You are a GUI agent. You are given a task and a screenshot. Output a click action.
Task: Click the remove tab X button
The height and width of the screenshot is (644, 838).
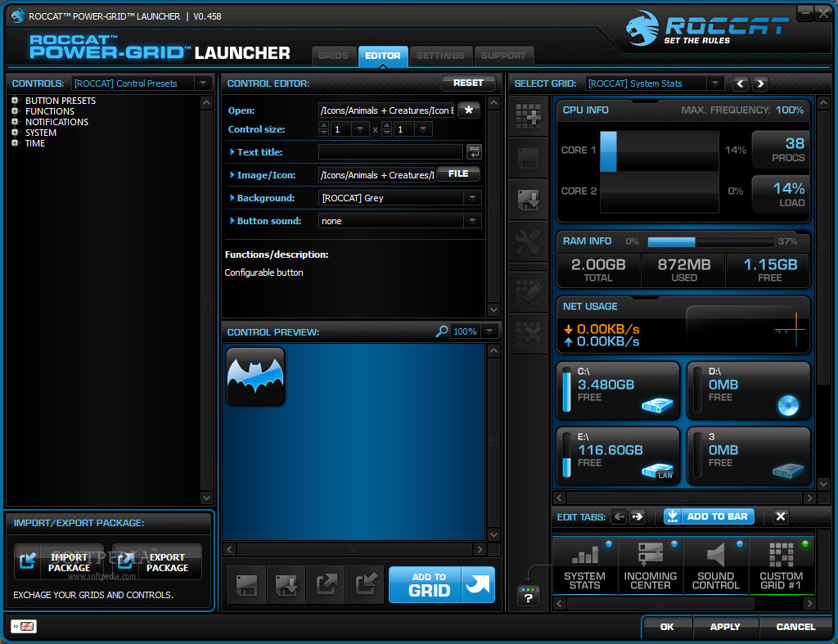coord(780,516)
